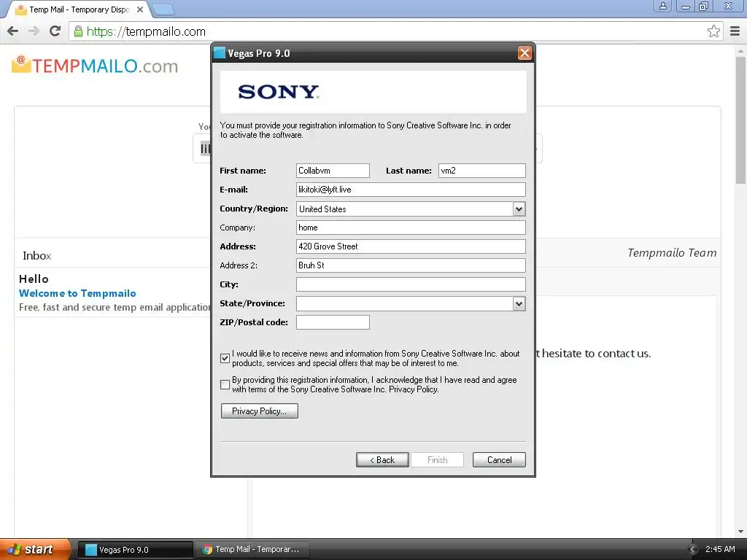This screenshot has width=747, height=560.
Task: Open the Welcome to Tempmailo email
Action: 77,293
